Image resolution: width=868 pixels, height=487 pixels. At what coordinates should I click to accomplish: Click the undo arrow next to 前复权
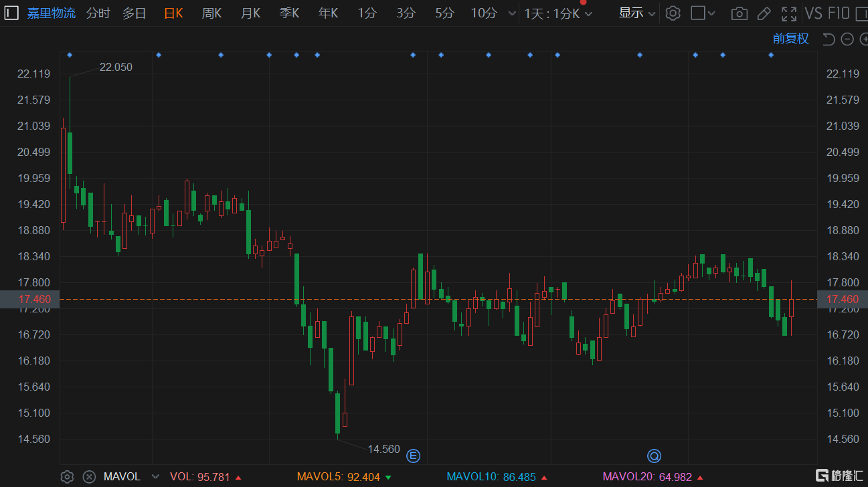[829, 39]
